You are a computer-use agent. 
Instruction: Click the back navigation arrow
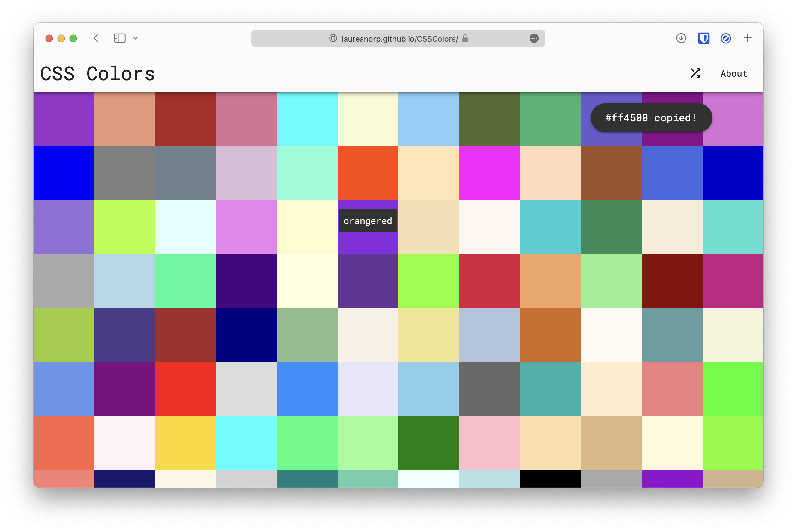tap(96, 38)
